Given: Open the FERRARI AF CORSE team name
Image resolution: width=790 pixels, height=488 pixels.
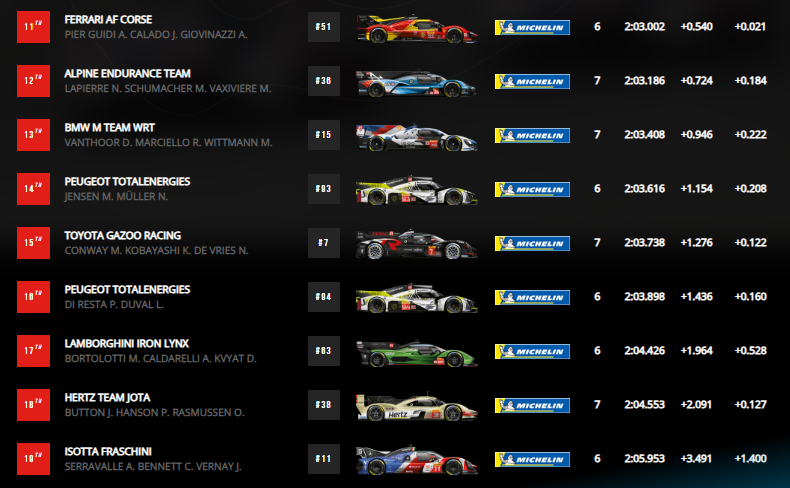Looking at the screenshot, I should 108,20.
